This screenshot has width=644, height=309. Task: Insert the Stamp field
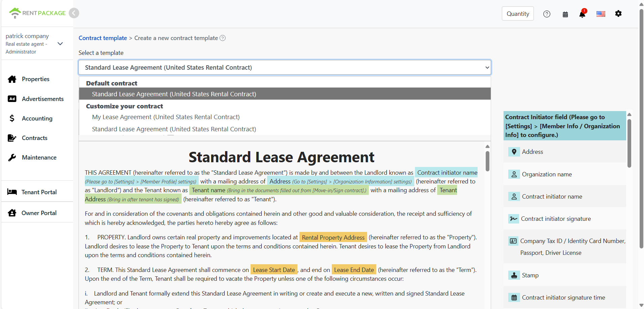click(x=530, y=275)
